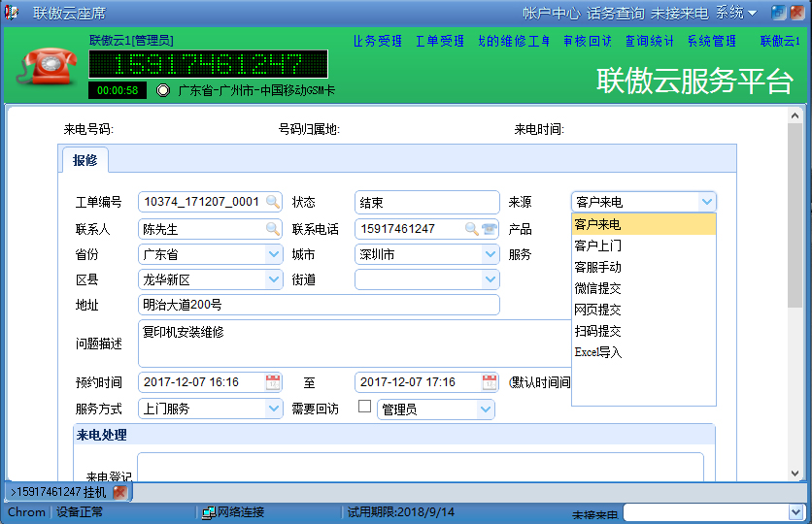Open the 城市 dropdown showing 深圳市
Image resolution: width=812 pixels, height=524 pixels.
[491, 254]
